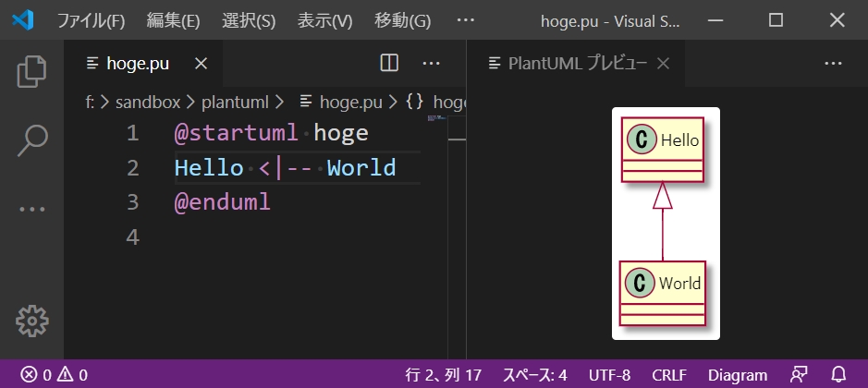
Task: Open the 選択(S) menu
Action: click(249, 21)
